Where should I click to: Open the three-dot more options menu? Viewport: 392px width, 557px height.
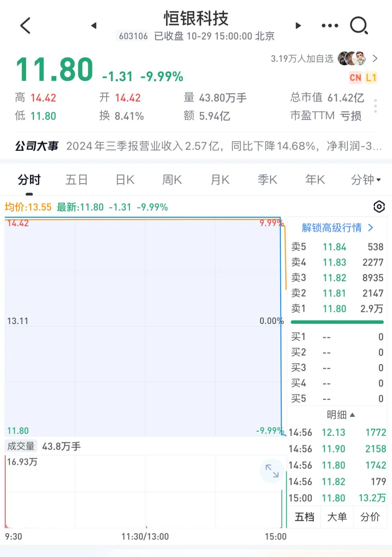(x=330, y=25)
